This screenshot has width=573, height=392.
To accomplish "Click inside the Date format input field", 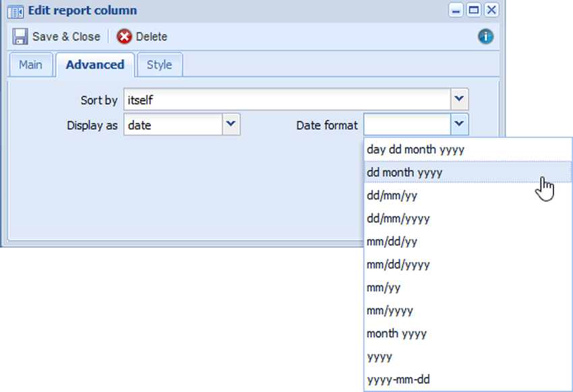I will 407,125.
